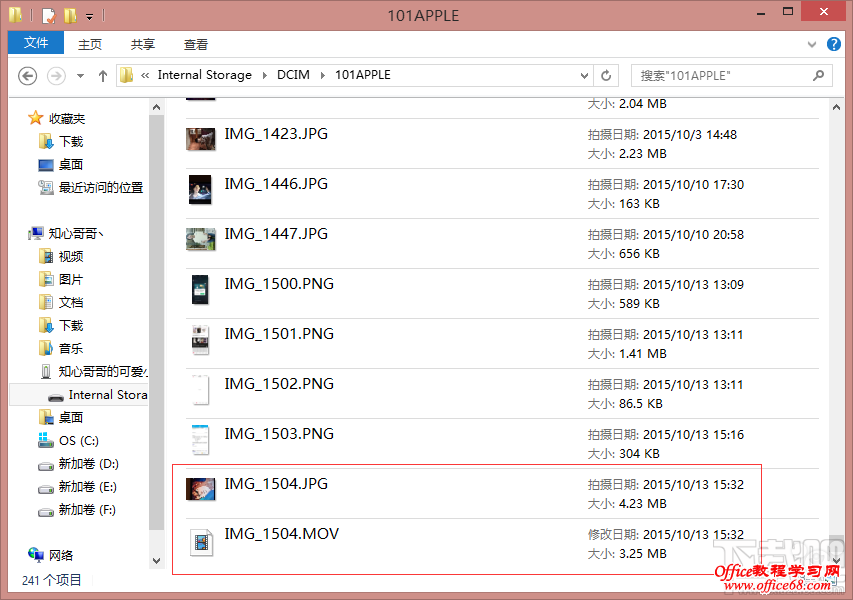Refresh the 101APPLE folder view
This screenshot has height=600, width=853.
[x=606, y=76]
